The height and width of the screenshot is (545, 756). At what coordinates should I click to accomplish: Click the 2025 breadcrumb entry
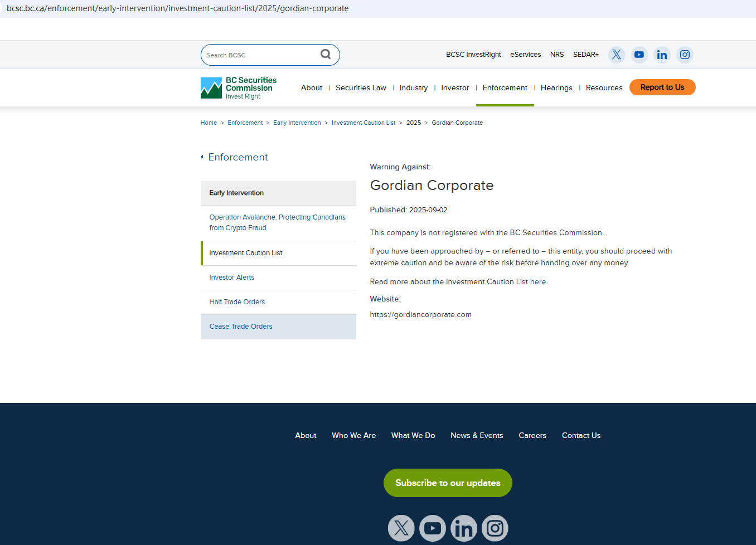pyautogui.click(x=414, y=123)
